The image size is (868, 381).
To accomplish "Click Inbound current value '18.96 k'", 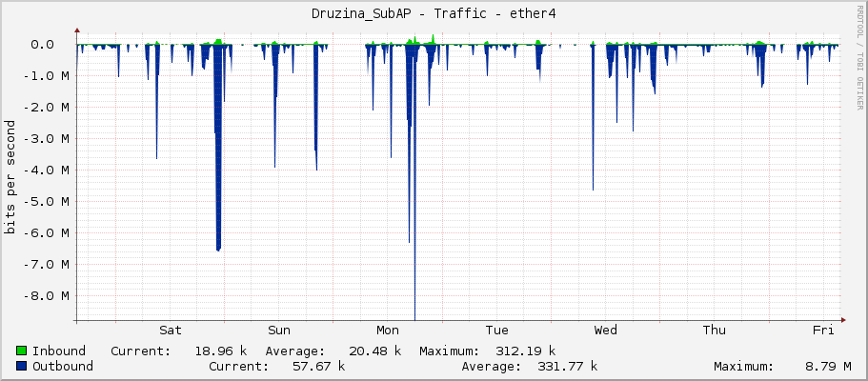I will pos(221,351).
